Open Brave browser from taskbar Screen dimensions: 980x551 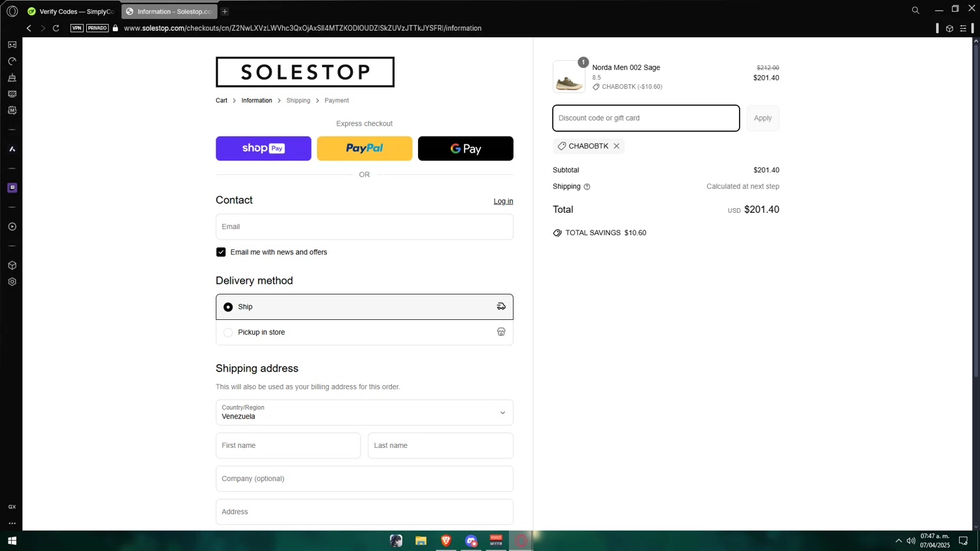click(x=446, y=541)
